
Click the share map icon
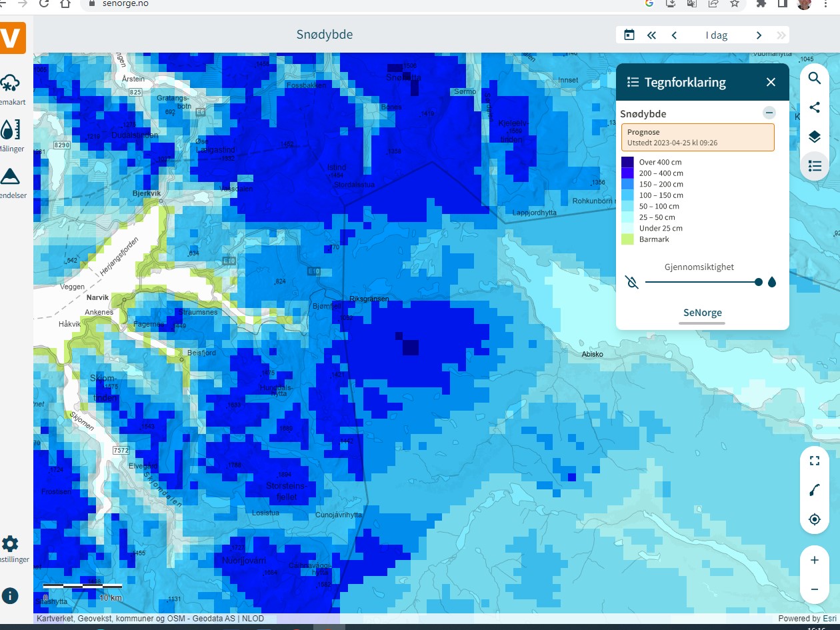point(814,107)
